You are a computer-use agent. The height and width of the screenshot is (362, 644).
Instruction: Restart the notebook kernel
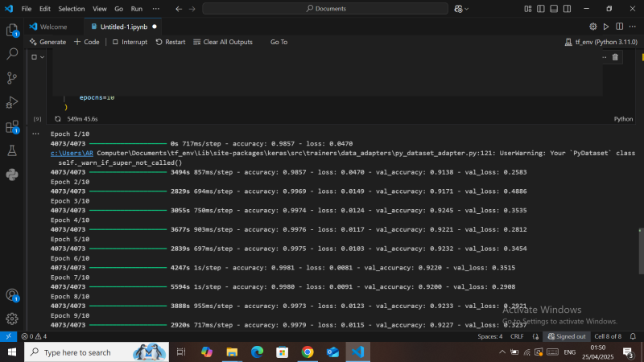point(171,42)
